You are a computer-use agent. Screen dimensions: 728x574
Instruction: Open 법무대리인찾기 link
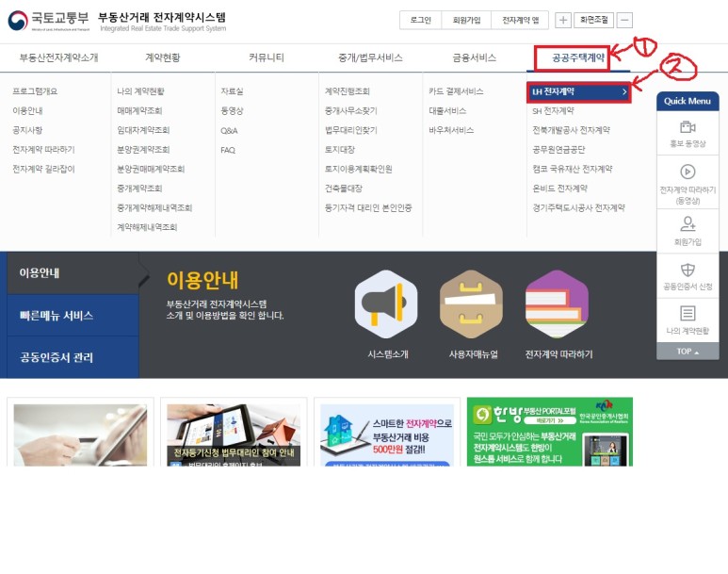[x=350, y=130]
